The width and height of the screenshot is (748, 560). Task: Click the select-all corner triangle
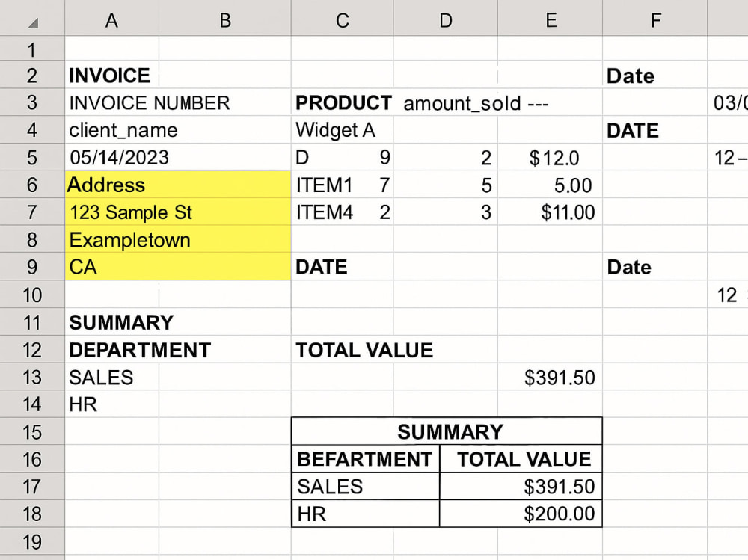point(32,22)
